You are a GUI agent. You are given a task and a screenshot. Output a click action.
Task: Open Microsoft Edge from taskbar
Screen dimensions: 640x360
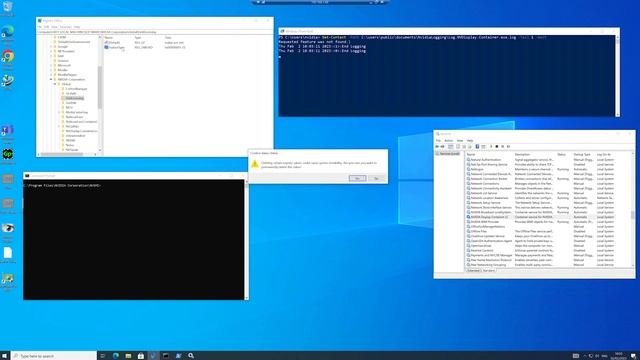tap(116, 356)
